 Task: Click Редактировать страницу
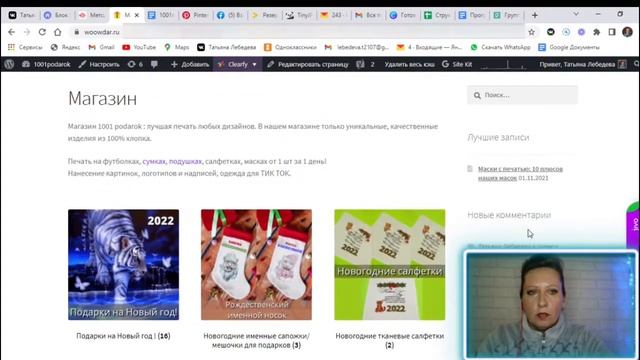[x=308, y=64]
